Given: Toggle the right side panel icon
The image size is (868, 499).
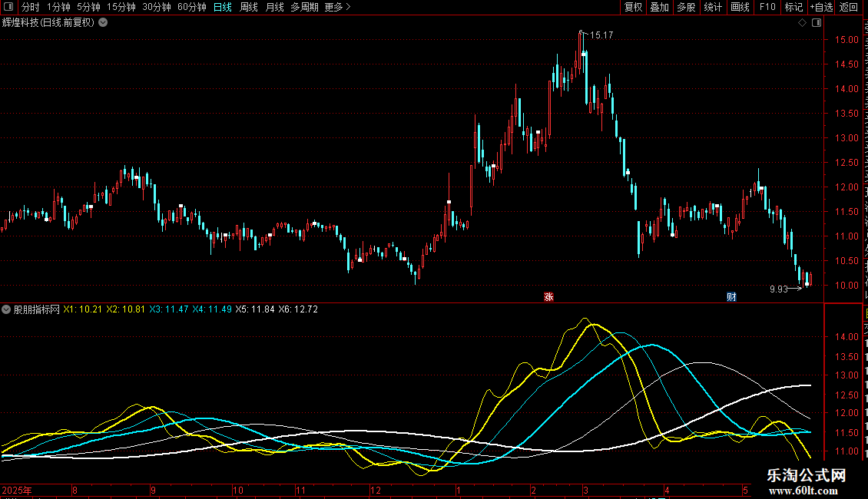Looking at the screenshot, I should pos(817,23).
